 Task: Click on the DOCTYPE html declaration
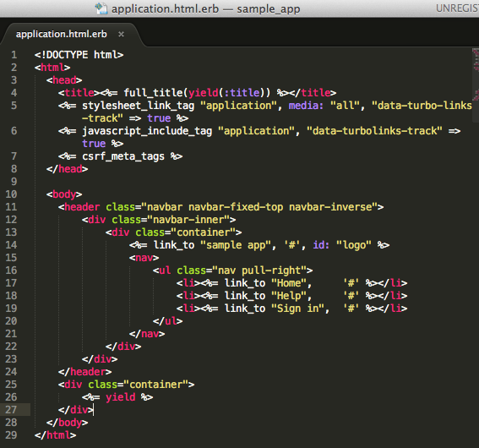(x=79, y=55)
